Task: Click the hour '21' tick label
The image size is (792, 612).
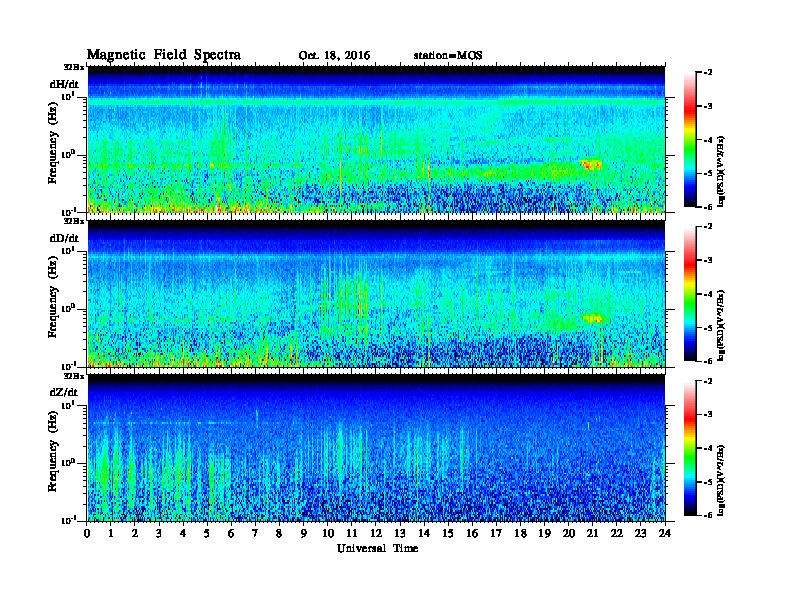Action: pyautogui.click(x=592, y=534)
